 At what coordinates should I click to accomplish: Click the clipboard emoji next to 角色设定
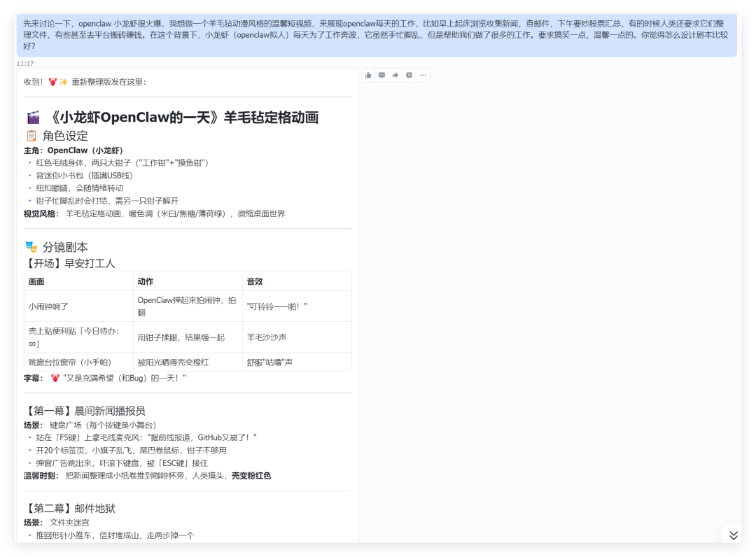(31, 136)
